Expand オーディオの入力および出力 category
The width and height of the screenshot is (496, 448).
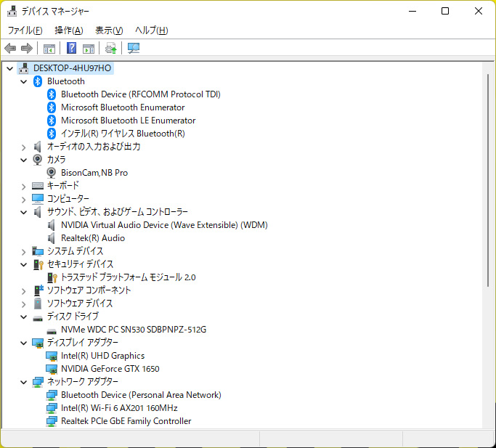[x=24, y=147]
